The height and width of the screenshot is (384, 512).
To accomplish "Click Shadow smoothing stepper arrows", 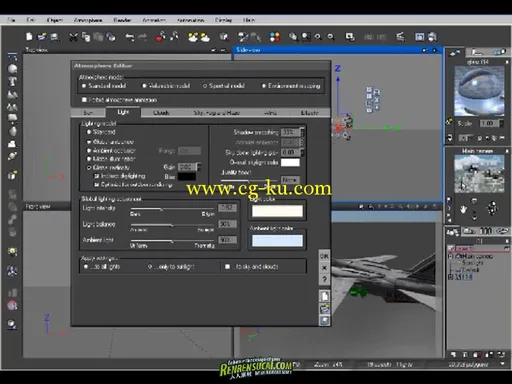I will pos(302,132).
